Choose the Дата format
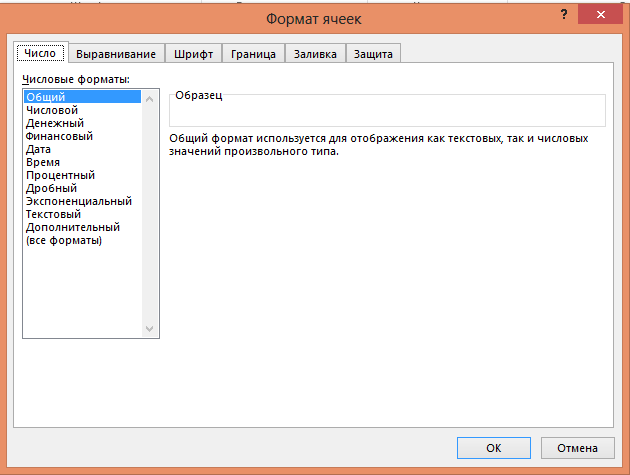This screenshot has height=475, width=630. coord(82,149)
